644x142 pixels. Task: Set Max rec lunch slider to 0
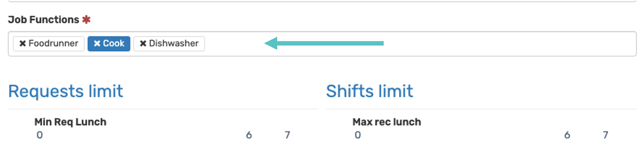[358, 135]
